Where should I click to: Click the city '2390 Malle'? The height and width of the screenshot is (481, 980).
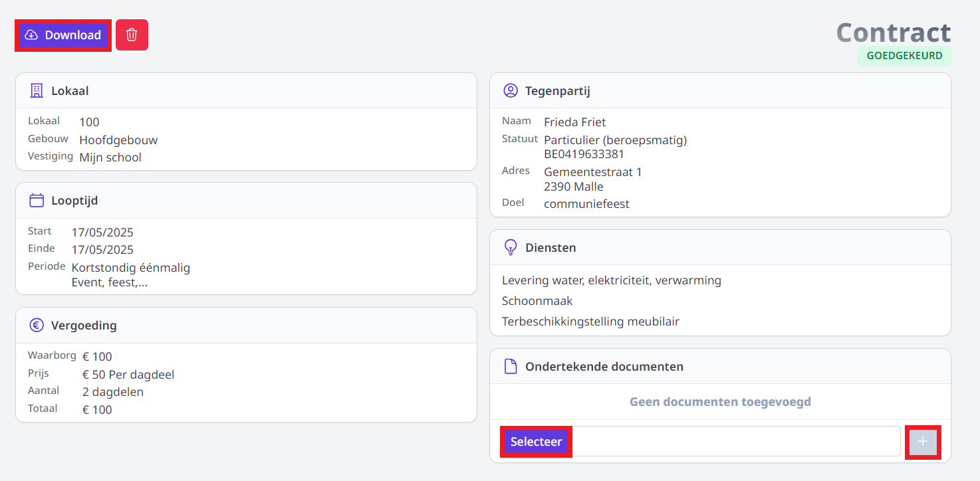(574, 187)
